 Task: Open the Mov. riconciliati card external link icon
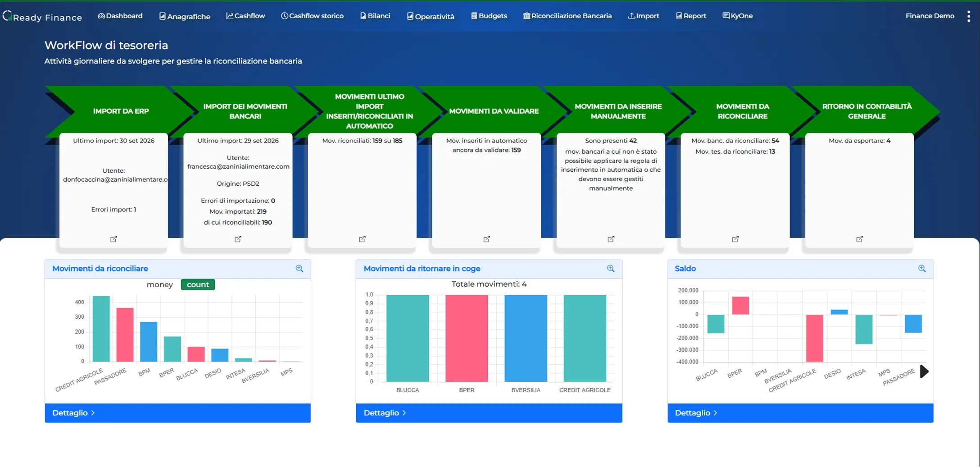click(x=362, y=239)
